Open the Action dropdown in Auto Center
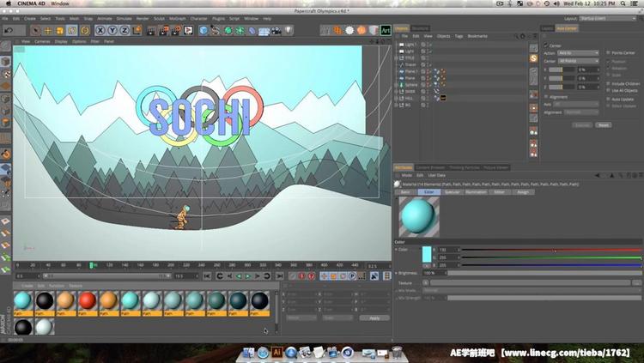Viewport: 644px width, 363px height. point(578,53)
